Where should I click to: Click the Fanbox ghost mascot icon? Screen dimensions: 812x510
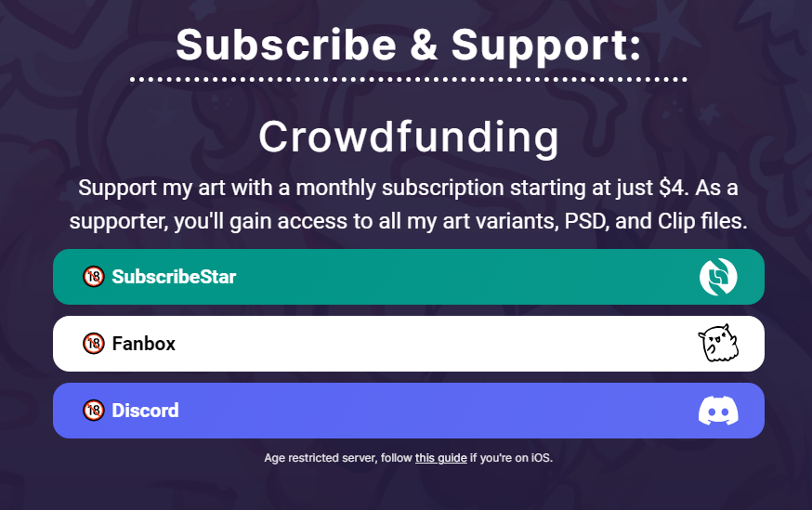coord(718,344)
